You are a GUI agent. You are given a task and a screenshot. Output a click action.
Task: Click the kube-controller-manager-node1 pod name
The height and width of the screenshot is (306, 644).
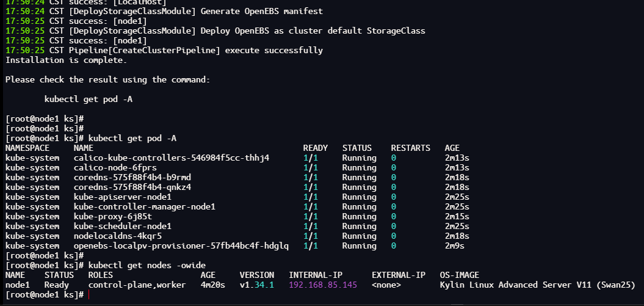click(144, 207)
